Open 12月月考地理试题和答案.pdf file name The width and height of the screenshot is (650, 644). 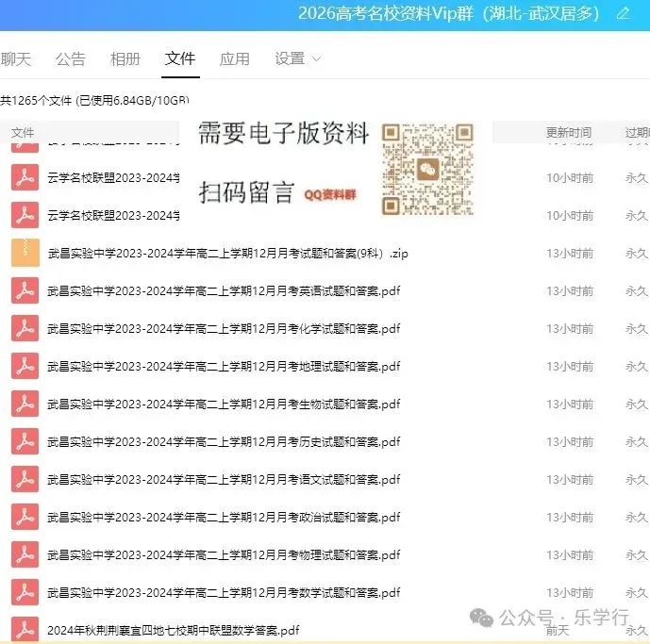224,367
